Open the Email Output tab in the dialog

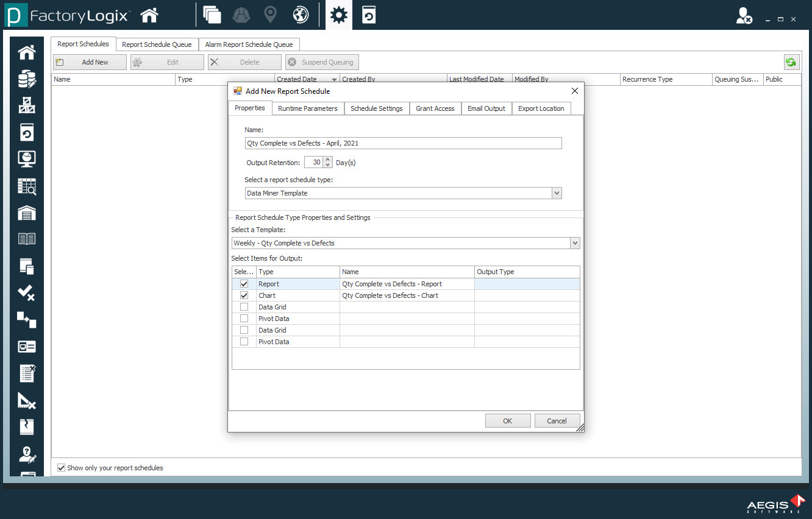click(486, 108)
